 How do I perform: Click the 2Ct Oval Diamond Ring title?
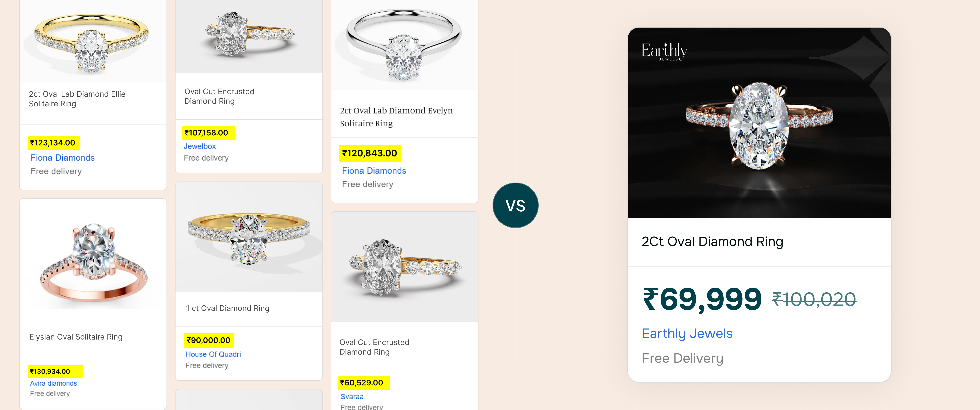click(712, 242)
